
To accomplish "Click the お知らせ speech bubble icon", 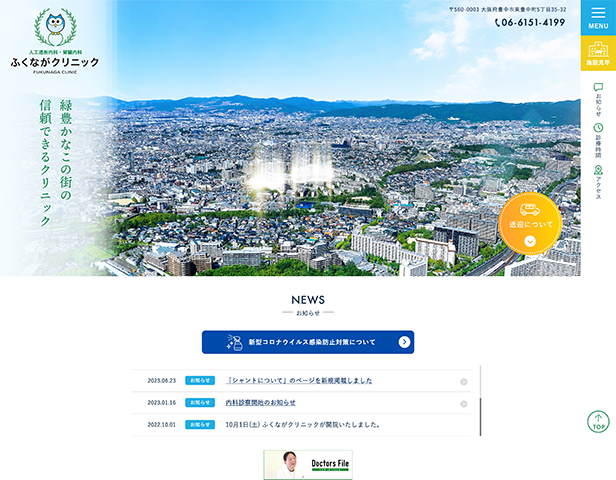I will click(x=598, y=87).
